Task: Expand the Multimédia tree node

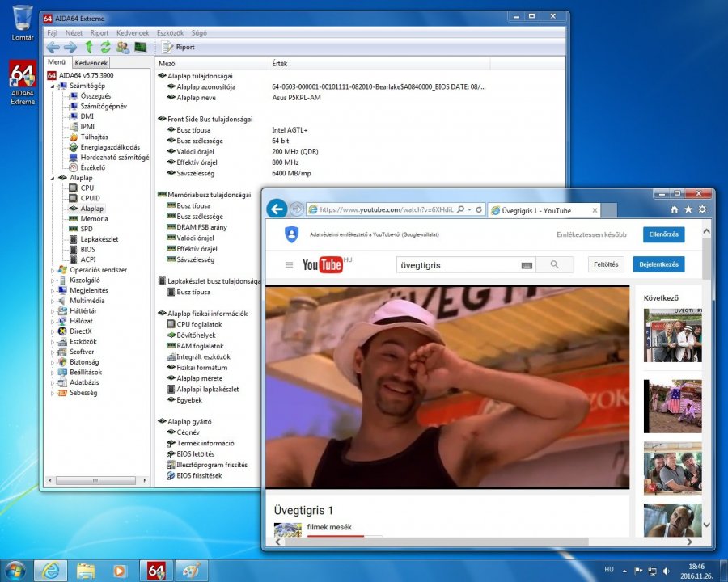Action: (53, 300)
